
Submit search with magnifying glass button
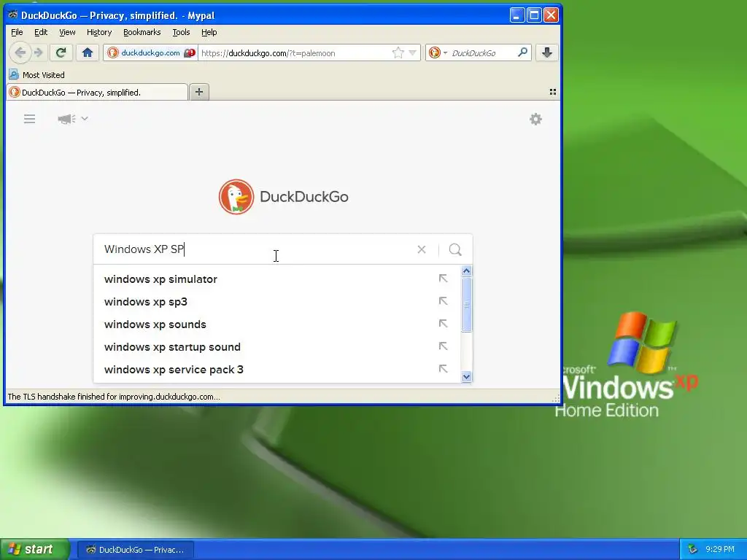[455, 249]
